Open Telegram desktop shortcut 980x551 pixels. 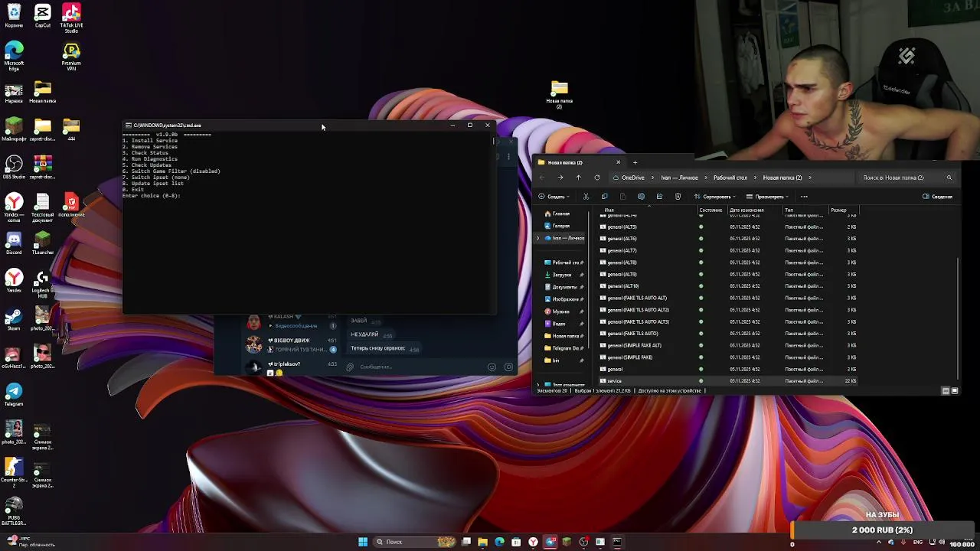coord(14,393)
